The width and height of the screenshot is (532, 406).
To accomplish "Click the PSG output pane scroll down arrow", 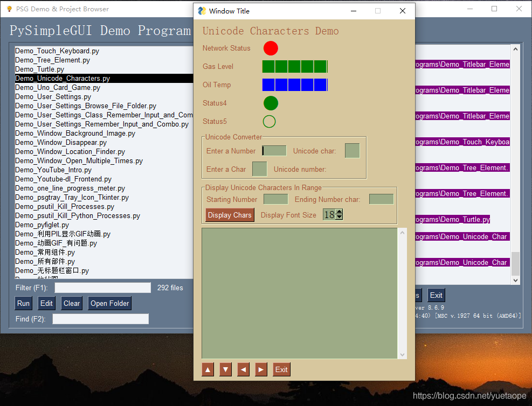I will point(515,280).
